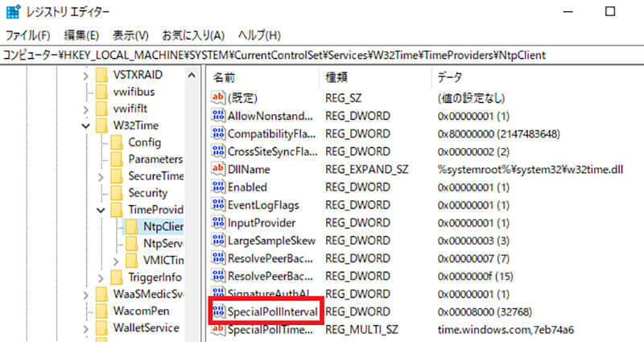Click the Enabled DWORD icon
The height and width of the screenshot is (342, 644).
[x=218, y=187]
